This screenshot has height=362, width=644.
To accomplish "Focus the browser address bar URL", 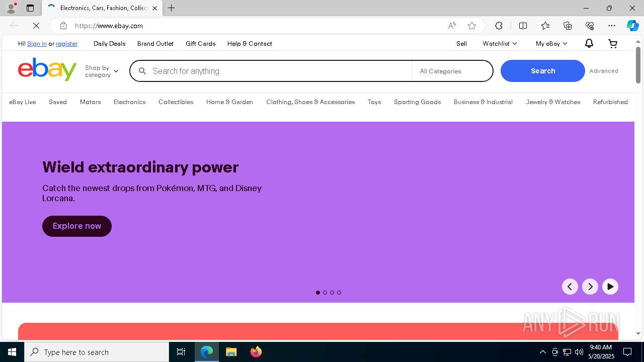I will coord(109,26).
